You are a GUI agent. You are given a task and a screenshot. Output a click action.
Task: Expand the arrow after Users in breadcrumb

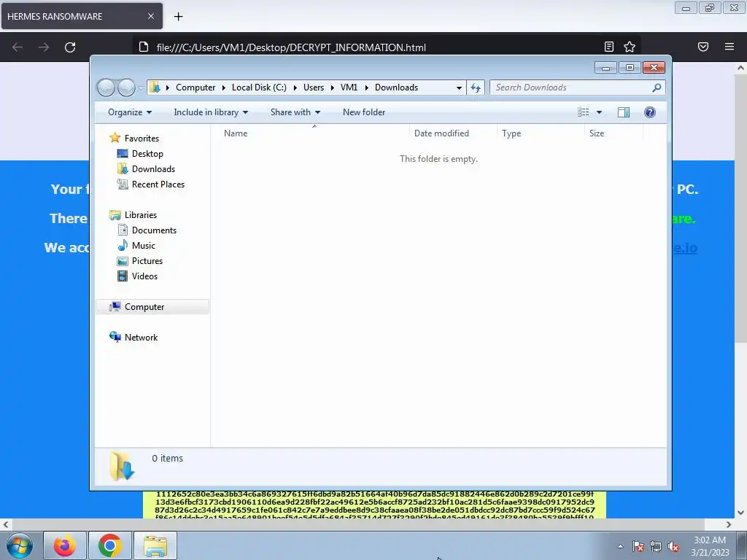[332, 87]
